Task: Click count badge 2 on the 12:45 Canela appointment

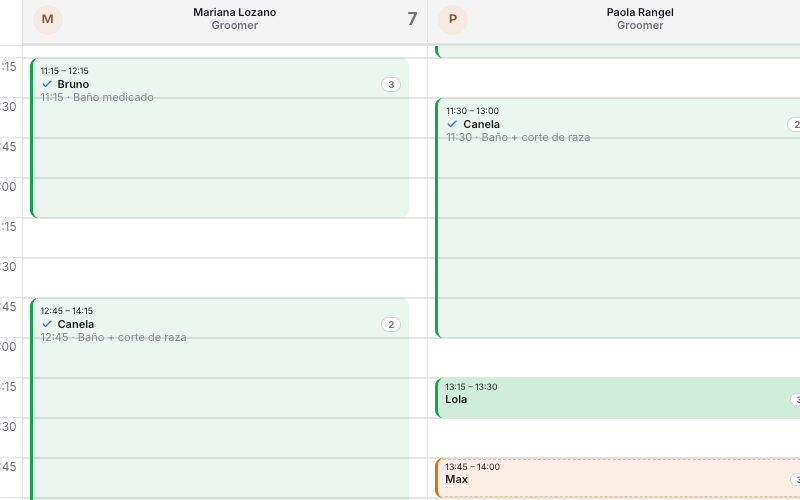Action: (391, 324)
